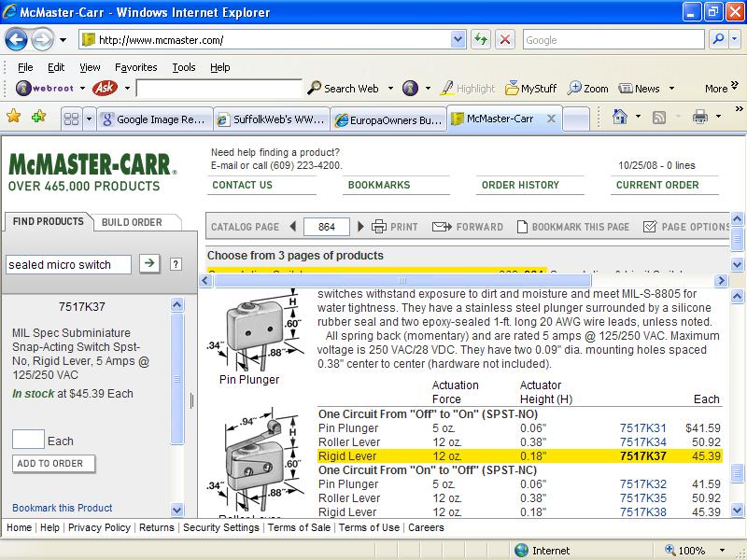The width and height of the screenshot is (747, 560).
Task: Click the Bookmark this Product link
Action: click(63, 508)
